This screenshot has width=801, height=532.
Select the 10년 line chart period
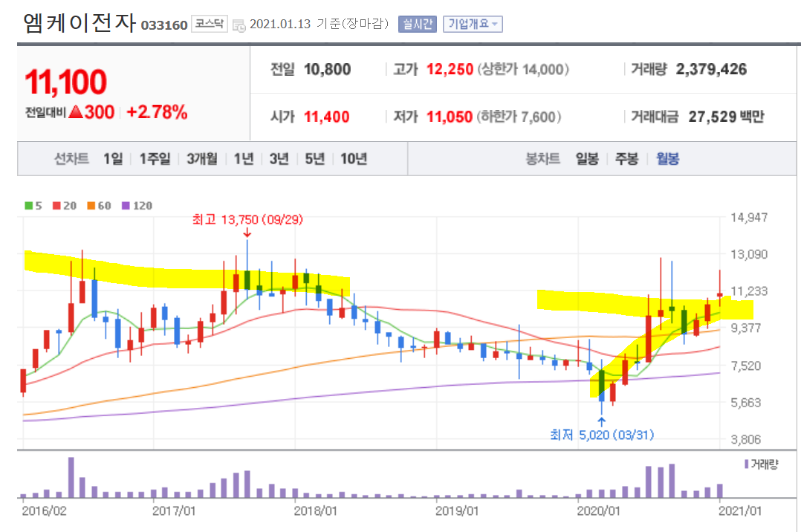point(354,159)
